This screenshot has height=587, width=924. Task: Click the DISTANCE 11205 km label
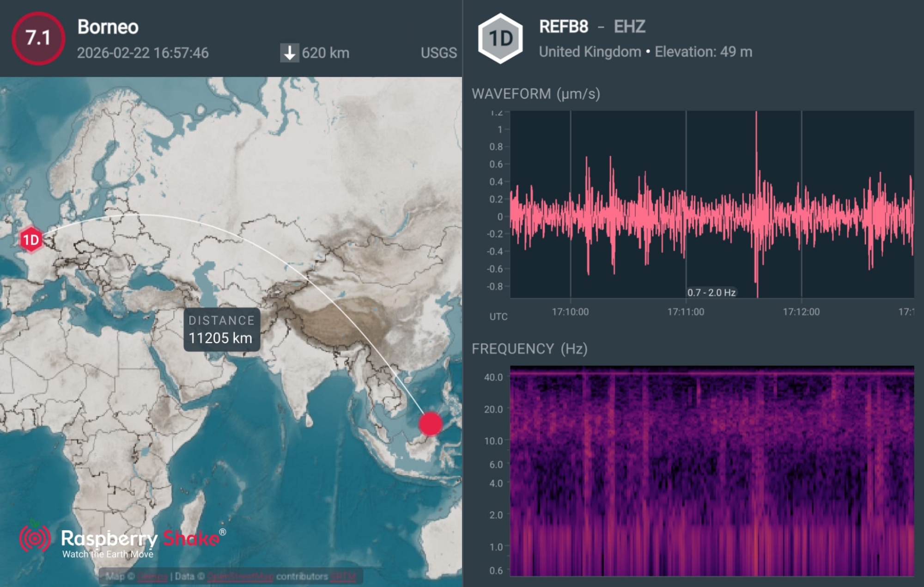click(x=221, y=330)
